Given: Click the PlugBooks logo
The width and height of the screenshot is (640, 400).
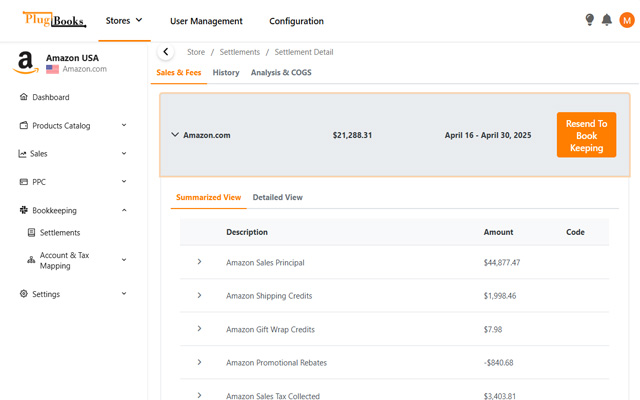Looking at the screenshot, I should (x=54, y=19).
